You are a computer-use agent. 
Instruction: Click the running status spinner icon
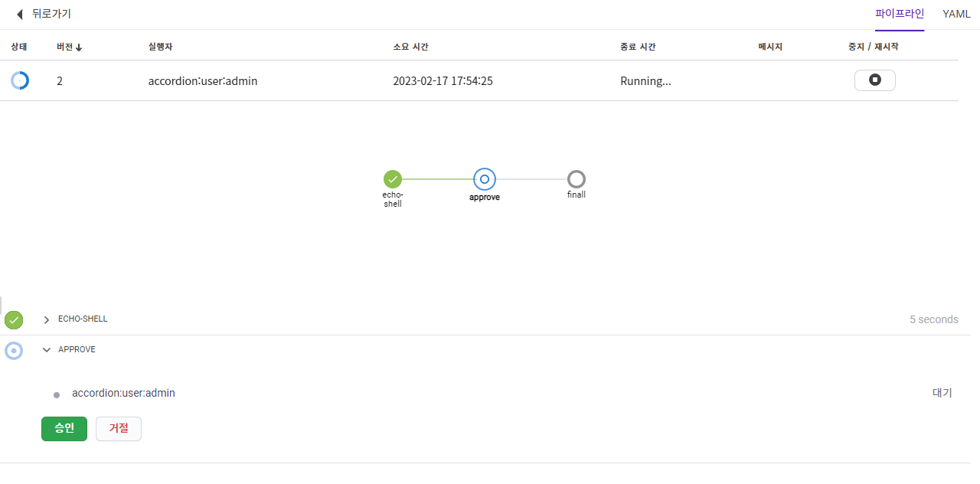pos(20,80)
